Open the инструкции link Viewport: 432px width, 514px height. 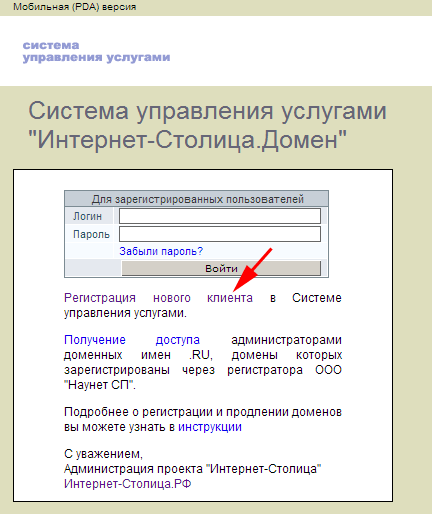point(210,427)
